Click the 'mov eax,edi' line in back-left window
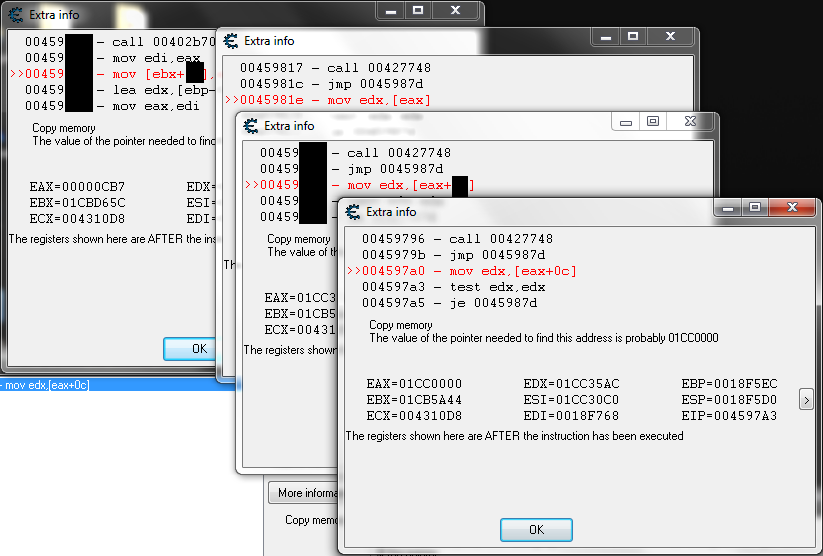Viewport: 823px width, 556px height. tap(112, 106)
